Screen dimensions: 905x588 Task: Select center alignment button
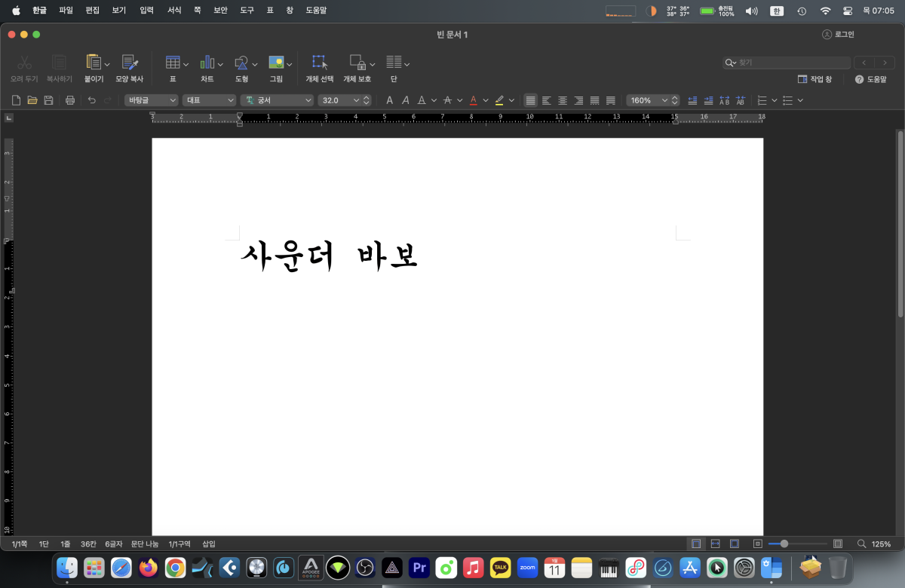tap(563, 100)
